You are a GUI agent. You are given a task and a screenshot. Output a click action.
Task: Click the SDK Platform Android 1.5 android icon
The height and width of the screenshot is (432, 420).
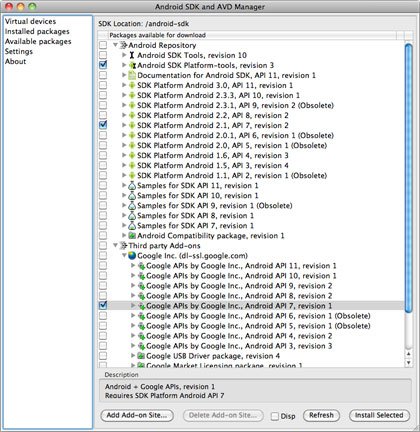point(132,165)
